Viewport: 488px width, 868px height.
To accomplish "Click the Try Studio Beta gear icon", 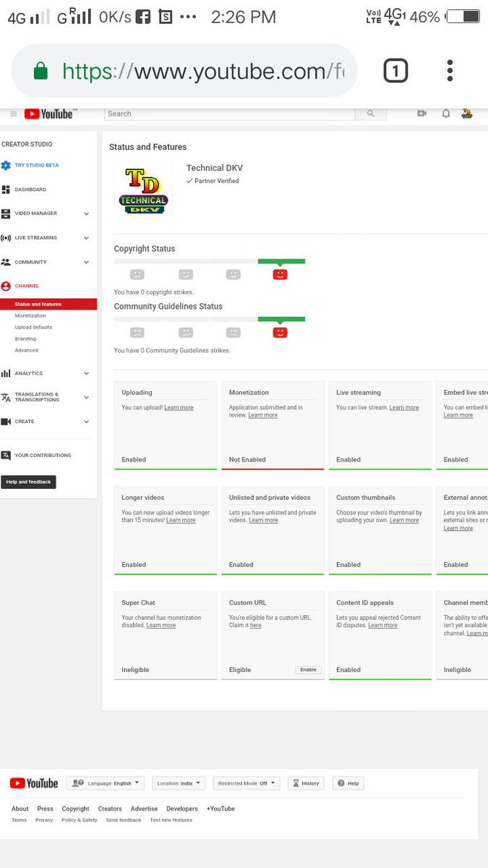I will [6, 165].
